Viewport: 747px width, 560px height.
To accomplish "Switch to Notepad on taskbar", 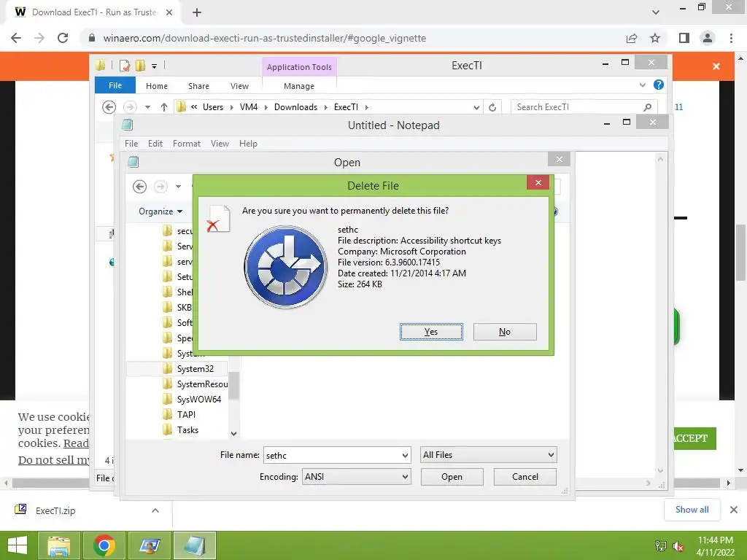I will (194, 545).
